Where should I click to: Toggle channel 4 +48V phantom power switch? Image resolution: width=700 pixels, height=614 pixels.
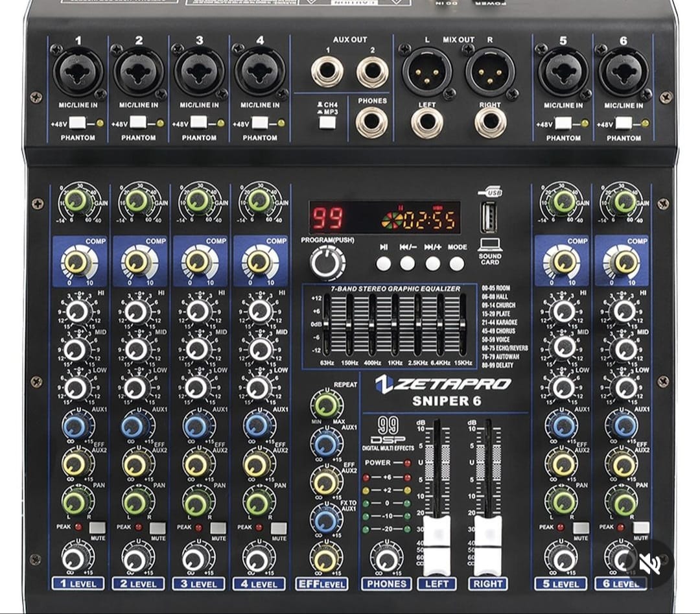click(259, 123)
